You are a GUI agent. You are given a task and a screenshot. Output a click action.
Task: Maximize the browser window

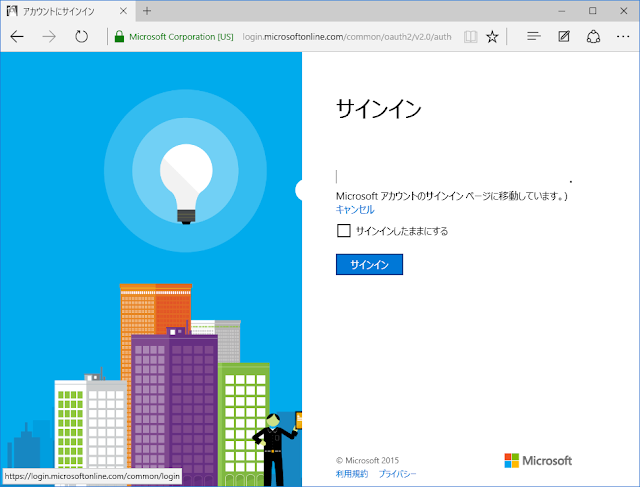coord(593,11)
